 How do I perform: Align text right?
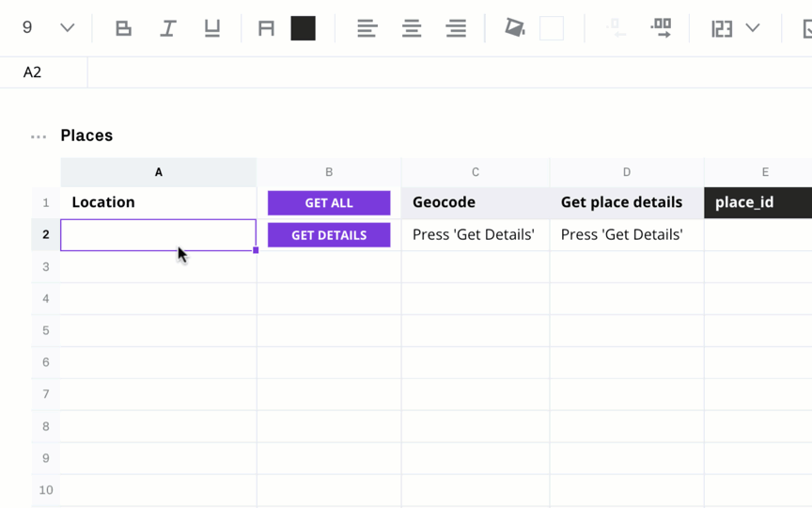456,28
